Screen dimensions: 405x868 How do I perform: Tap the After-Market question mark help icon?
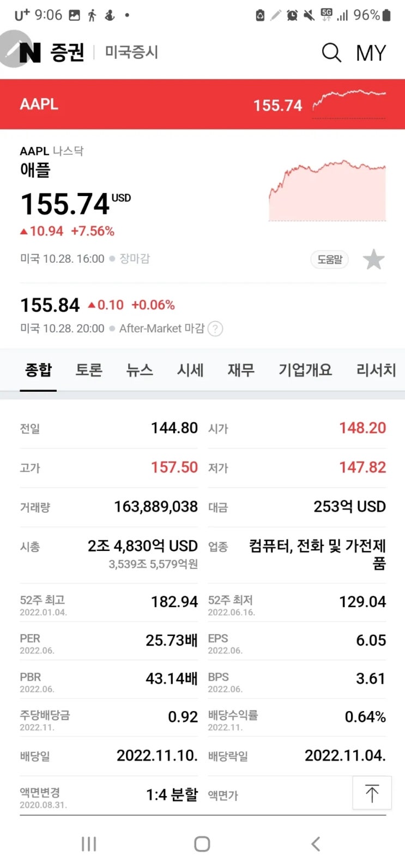click(216, 329)
